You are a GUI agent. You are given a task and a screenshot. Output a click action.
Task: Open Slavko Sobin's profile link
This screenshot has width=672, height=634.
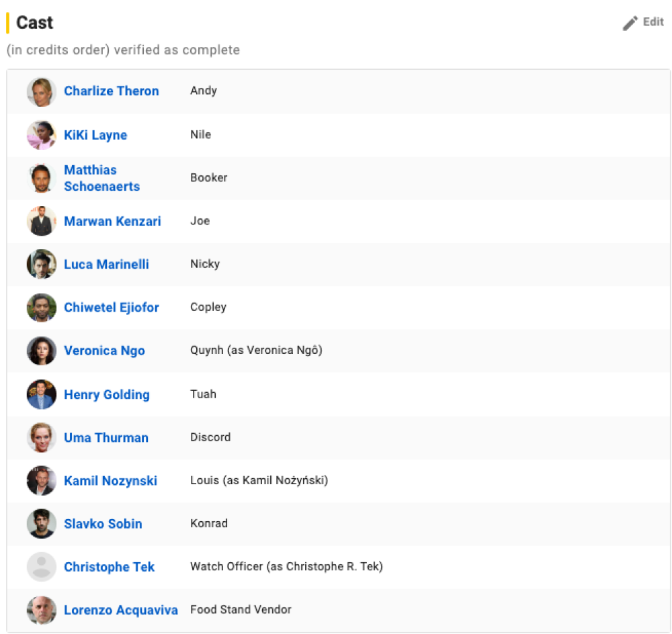pyautogui.click(x=103, y=523)
